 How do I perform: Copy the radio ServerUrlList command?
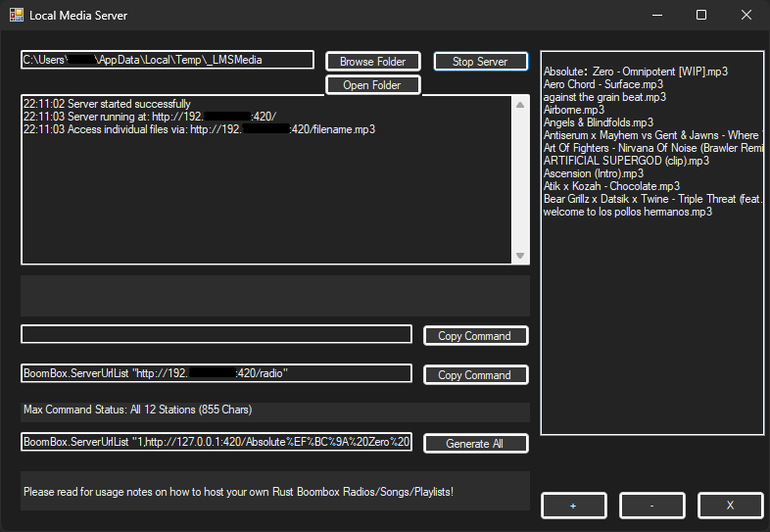475,375
